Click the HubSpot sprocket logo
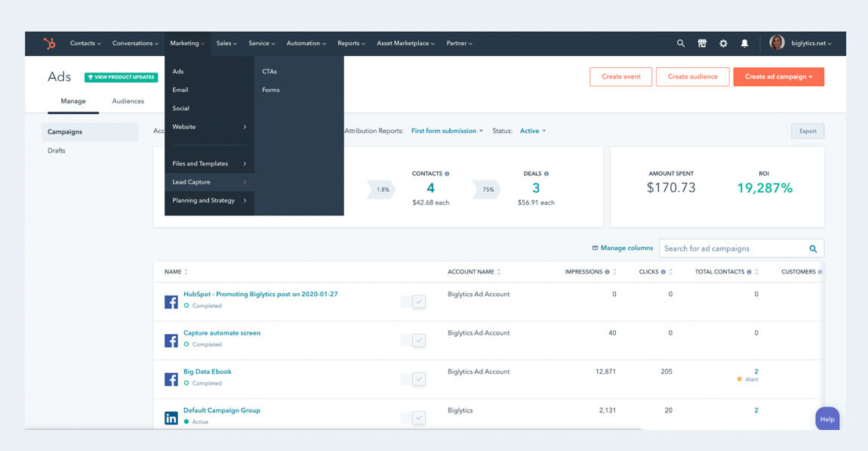This screenshot has height=451, width=868. [x=49, y=43]
